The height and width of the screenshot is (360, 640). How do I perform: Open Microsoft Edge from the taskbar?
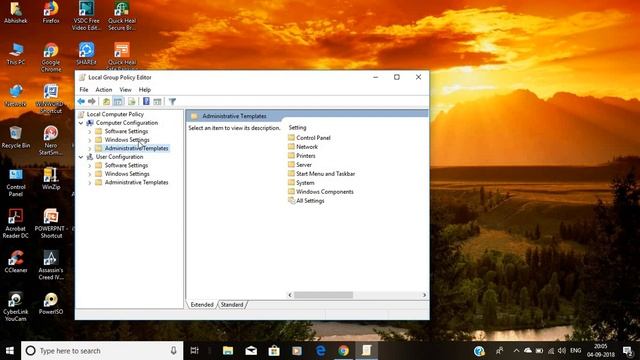tap(321, 351)
